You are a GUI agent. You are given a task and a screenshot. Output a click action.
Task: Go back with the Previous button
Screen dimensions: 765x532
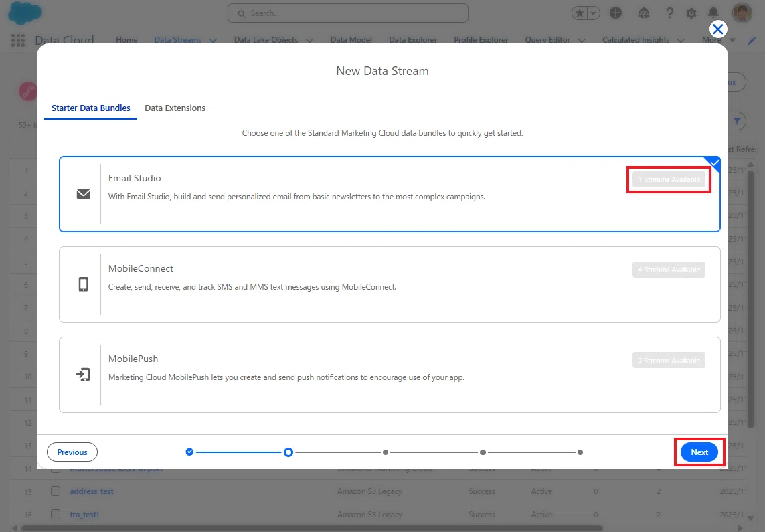pos(72,452)
